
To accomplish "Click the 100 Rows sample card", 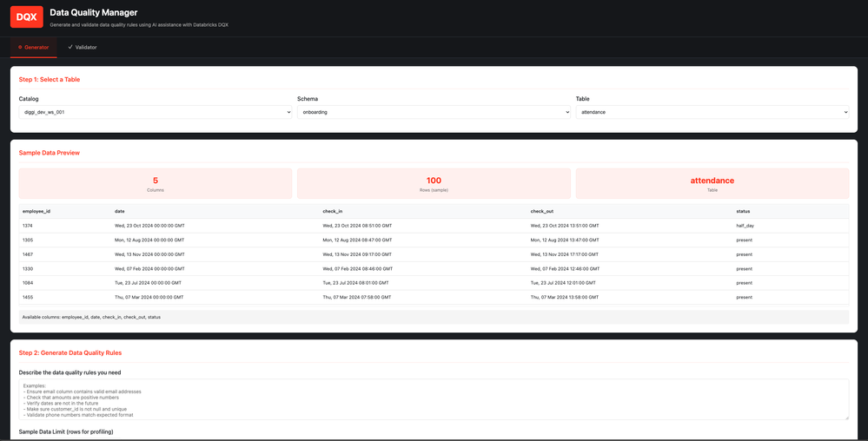I will [x=434, y=183].
